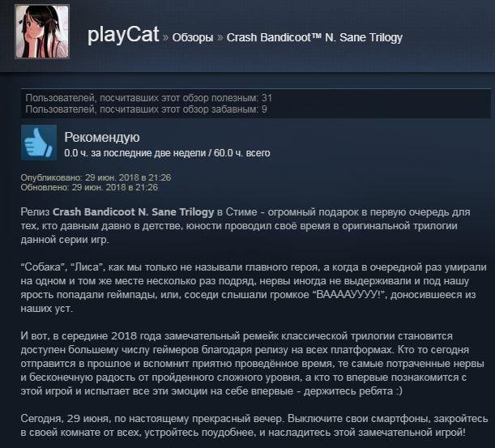
Task: Click the :) smiley after держитесь ребята
Action: (399, 390)
